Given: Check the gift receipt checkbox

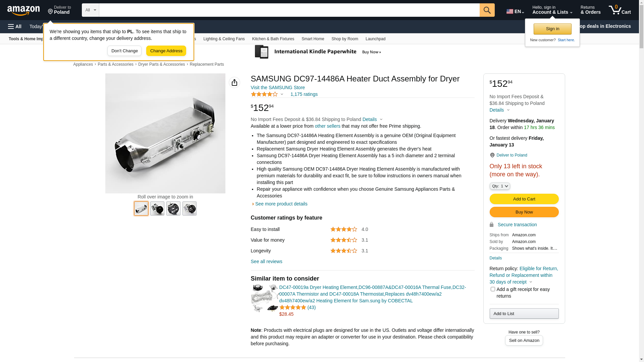Looking at the screenshot, I should pyautogui.click(x=492, y=289).
